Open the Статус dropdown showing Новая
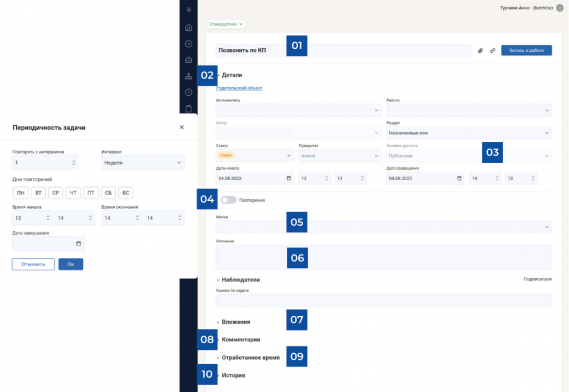 click(255, 155)
